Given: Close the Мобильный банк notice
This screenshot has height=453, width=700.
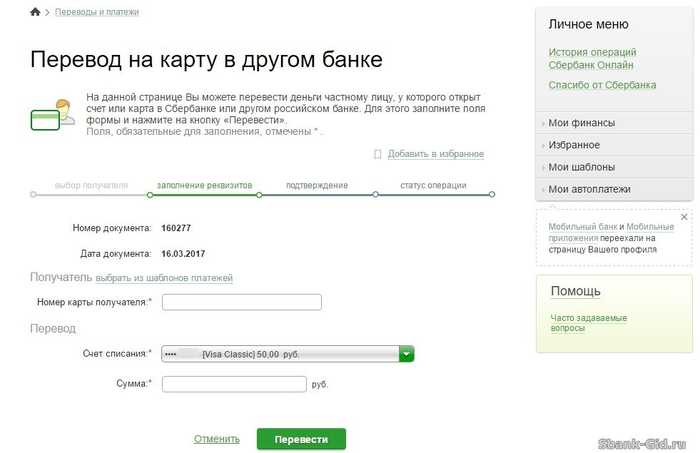Looking at the screenshot, I should click(x=684, y=217).
